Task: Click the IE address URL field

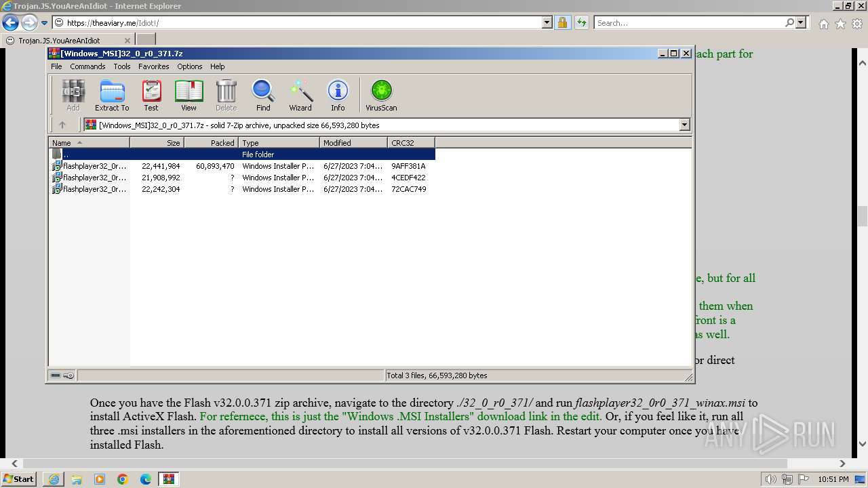Action: click(302, 23)
